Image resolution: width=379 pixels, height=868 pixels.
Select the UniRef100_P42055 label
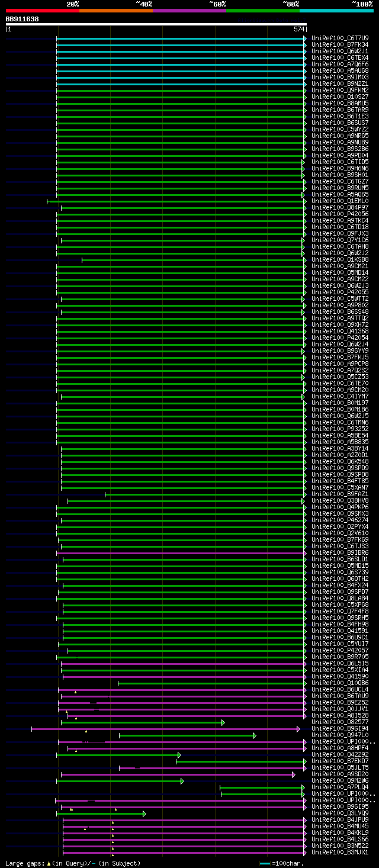click(x=340, y=292)
